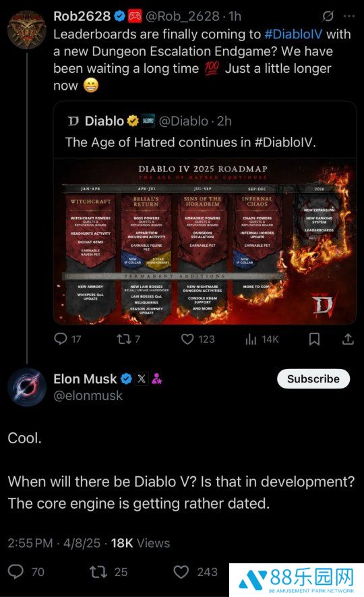
Task: View the Diablo IV 2025 Roadmap image
Action: tap(205, 241)
